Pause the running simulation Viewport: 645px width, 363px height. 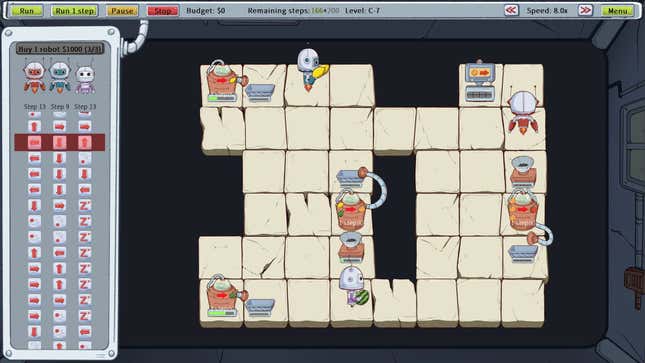[122, 11]
